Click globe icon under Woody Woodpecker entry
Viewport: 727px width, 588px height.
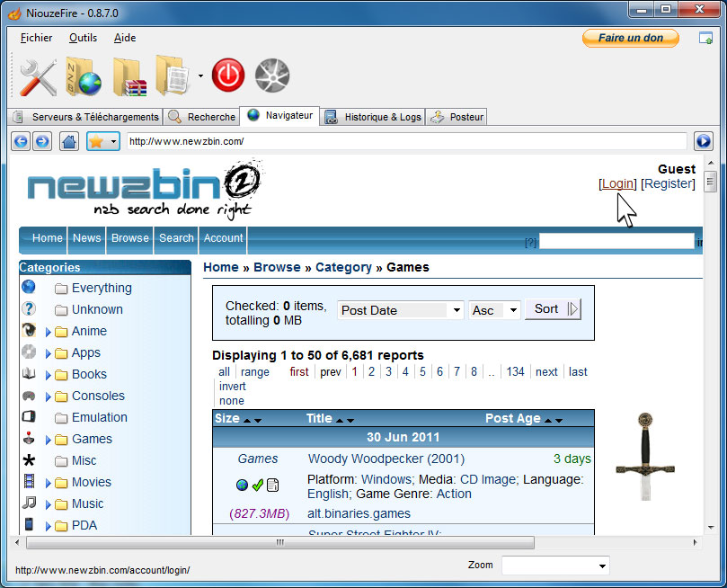point(242,486)
